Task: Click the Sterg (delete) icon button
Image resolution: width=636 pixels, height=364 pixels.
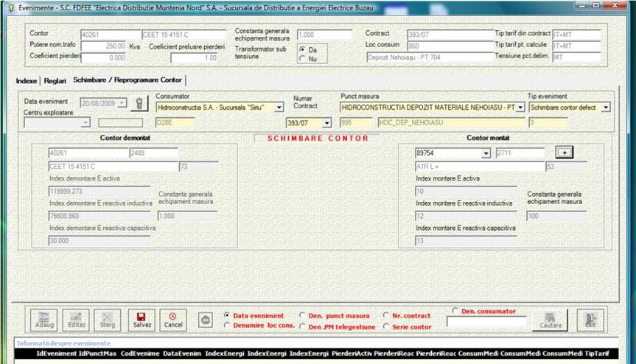Action: click(108, 319)
